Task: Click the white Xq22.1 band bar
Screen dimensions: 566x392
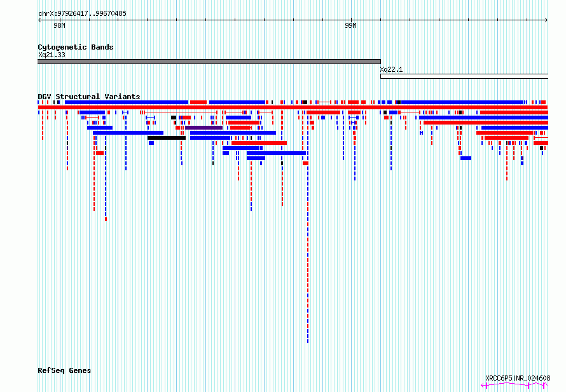Action: click(464, 76)
